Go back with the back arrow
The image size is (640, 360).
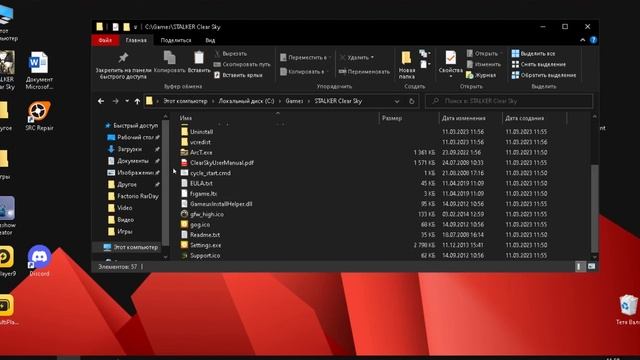pyautogui.click(x=101, y=101)
